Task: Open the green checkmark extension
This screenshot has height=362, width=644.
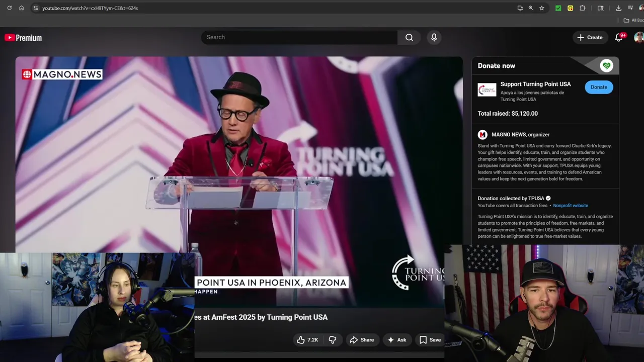Action: pos(558,8)
